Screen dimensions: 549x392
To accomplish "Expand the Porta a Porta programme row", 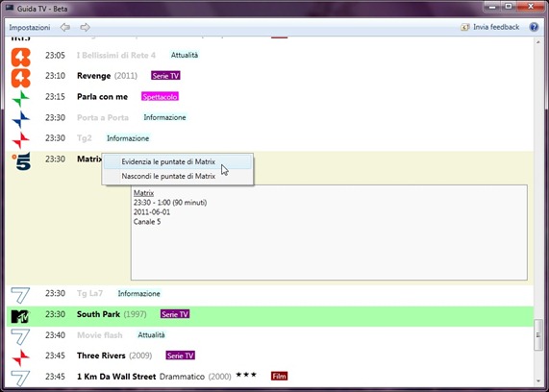I will [270, 117].
